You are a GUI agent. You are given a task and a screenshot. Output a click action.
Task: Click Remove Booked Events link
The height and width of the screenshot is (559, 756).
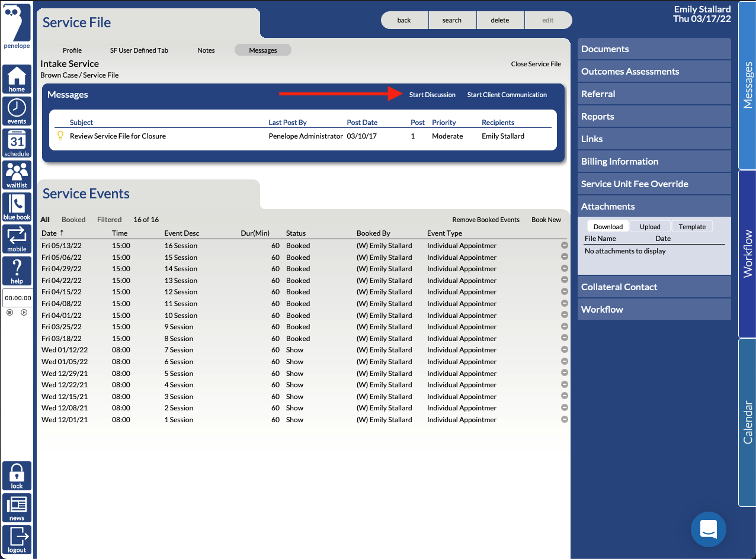(486, 220)
